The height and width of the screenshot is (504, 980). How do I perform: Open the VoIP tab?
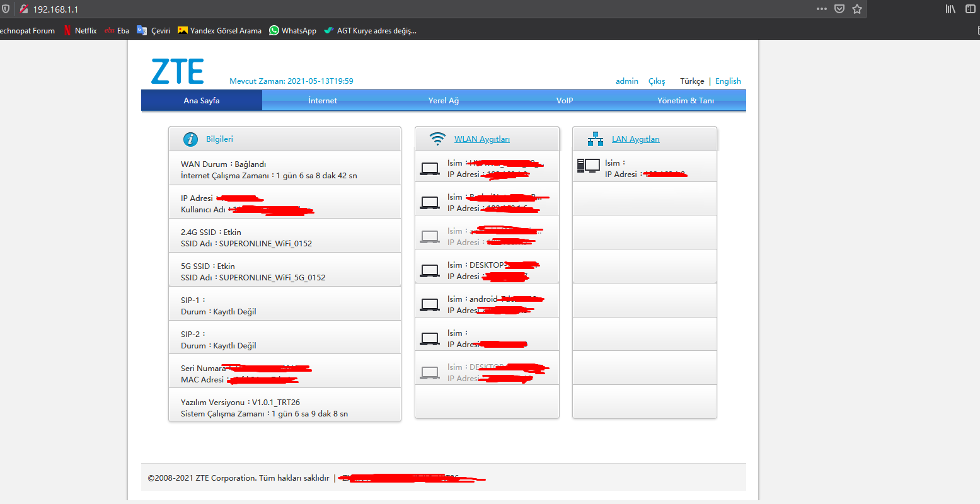[565, 101]
